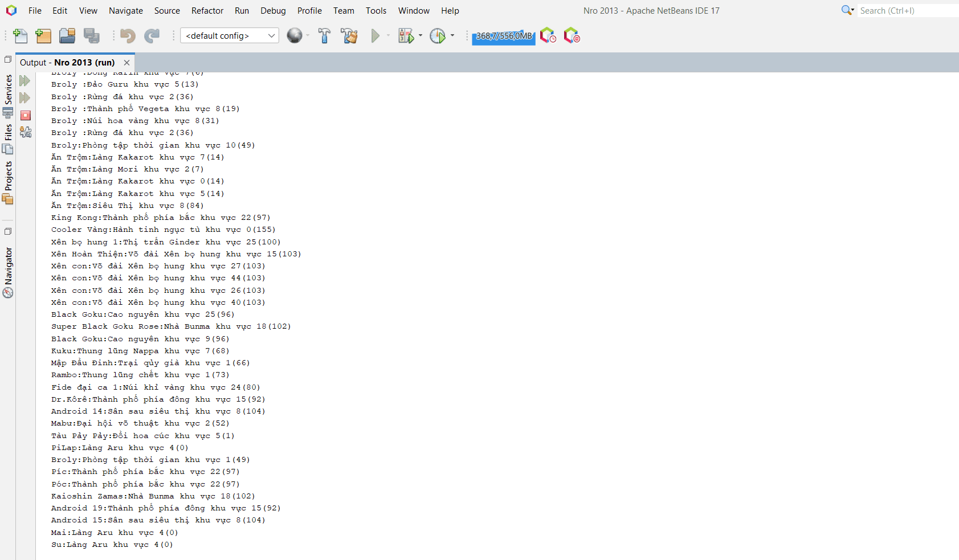Open the Projects side panel
This screenshot has height=560, width=959.
pyautogui.click(x=8, y=182)
